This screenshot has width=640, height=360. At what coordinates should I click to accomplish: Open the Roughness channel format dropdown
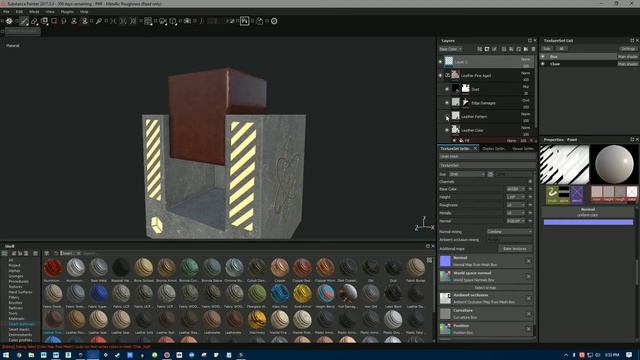516,205
